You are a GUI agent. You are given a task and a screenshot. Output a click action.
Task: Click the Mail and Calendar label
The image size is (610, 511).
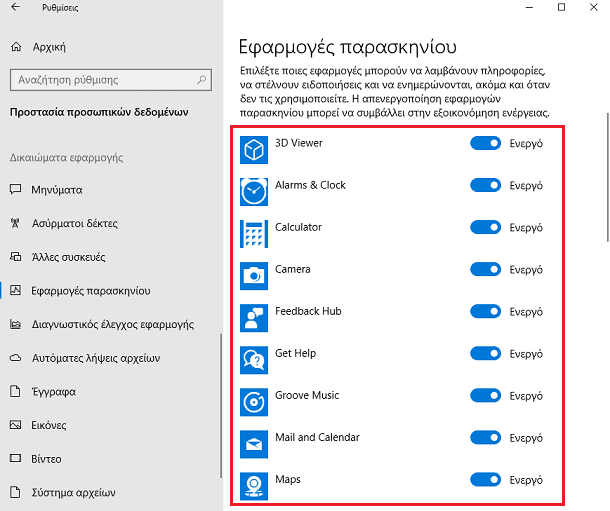point(317,437)
